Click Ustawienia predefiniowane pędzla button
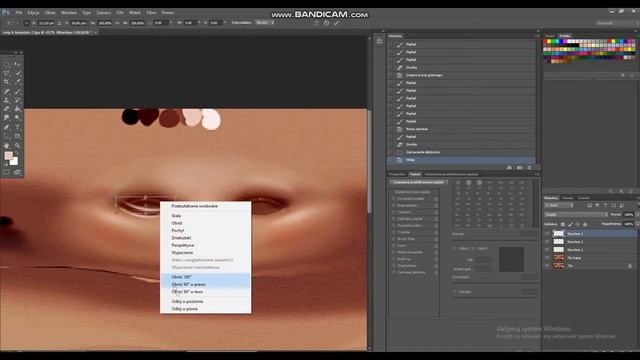 (x=418, y=182)
